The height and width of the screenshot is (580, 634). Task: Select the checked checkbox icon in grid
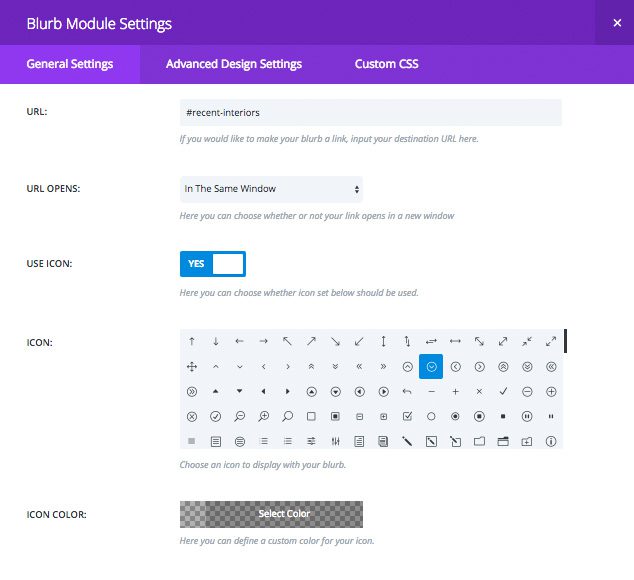(x=407, y=416)
